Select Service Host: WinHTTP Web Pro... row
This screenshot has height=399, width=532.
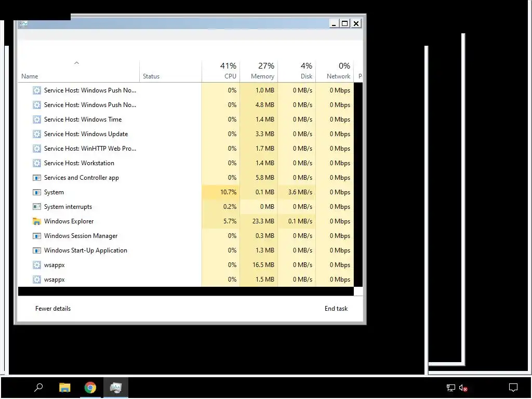(x=185, y=149)
